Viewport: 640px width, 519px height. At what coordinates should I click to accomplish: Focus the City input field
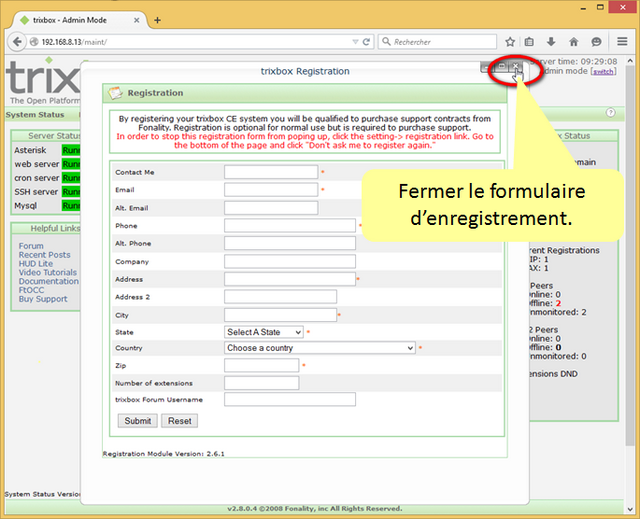(x=280, y=315)
